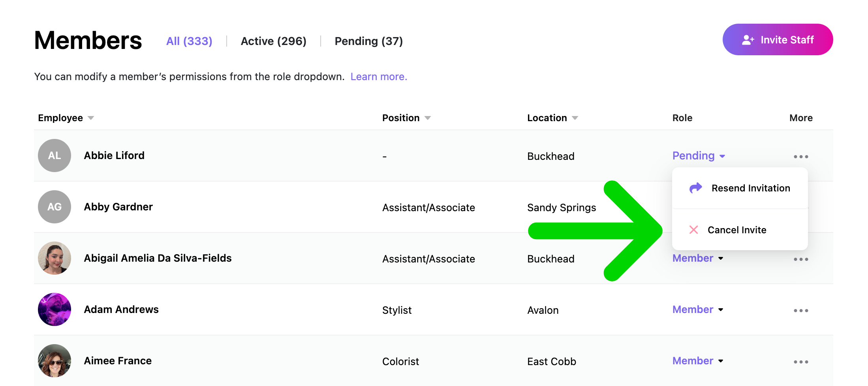The height and width of the screenshot is (386, 868).
Task: Expand Abbie Liford's Pending role dropdown
Action: (699, 156)
